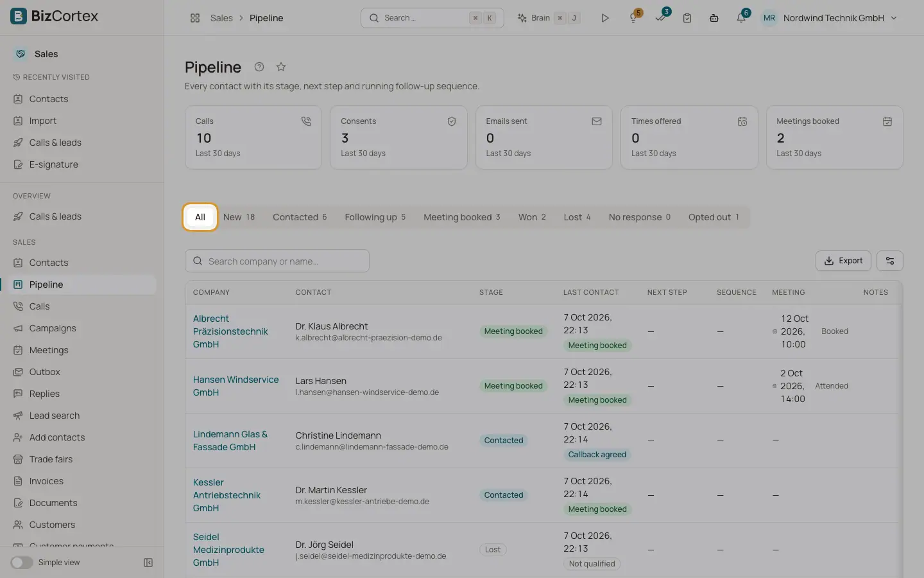This screenshot has height=578, width=924.
Task: Focus the Search company or name field
Action: point(277,261)
